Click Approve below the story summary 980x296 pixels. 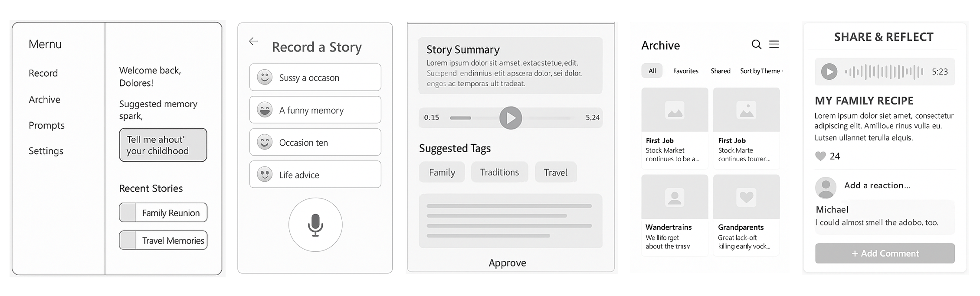507,263
